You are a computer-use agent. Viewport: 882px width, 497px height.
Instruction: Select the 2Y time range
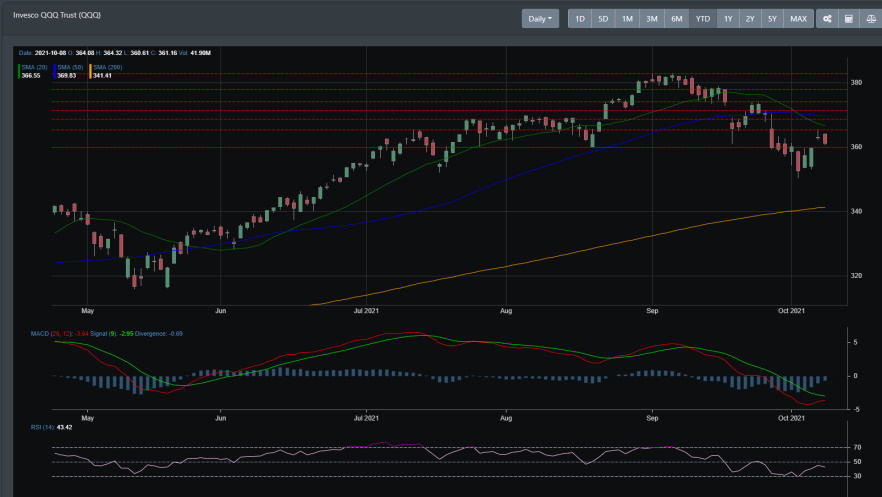click(x=750, y=19)
